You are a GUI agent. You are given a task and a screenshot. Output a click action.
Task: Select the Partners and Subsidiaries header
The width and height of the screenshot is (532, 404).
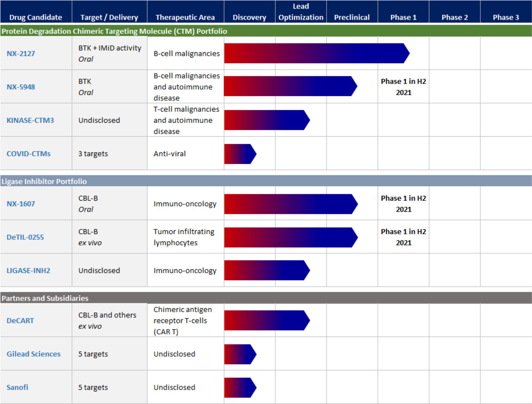click(x=45, y=298)
